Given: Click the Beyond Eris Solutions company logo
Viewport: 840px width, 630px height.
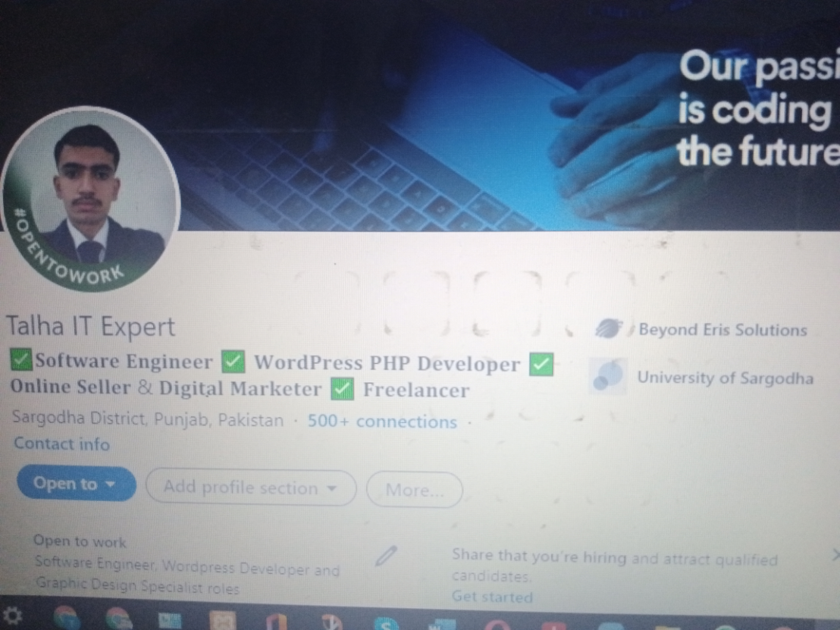Looking at the screenshot, I should 609,328.
